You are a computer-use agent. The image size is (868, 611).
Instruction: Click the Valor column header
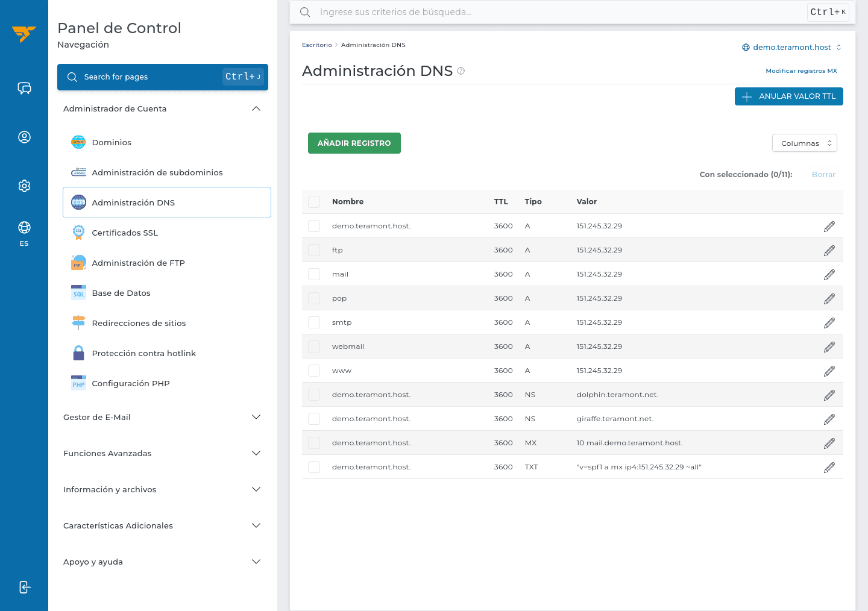coord(587,202)
